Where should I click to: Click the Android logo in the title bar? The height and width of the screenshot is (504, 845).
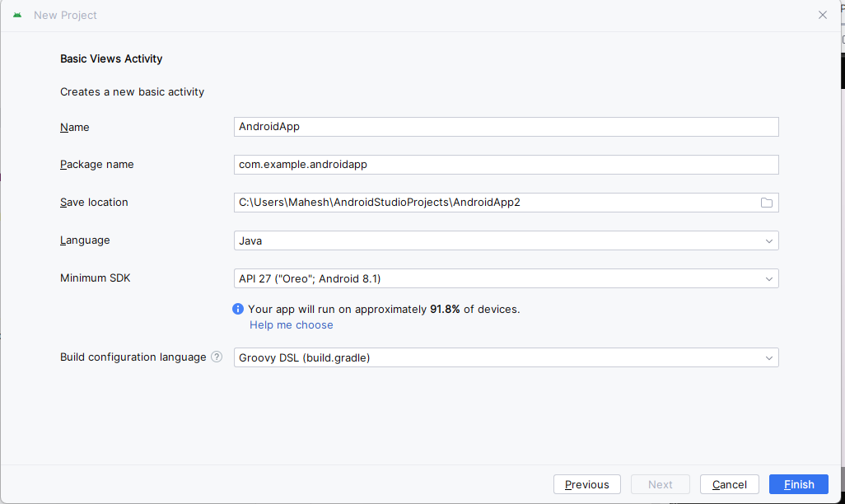(x=17, y=15)
